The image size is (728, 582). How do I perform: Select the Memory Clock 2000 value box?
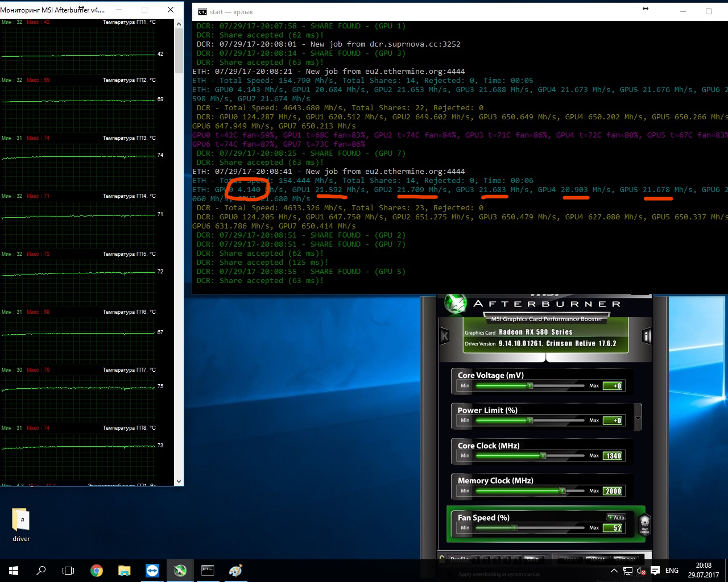point(613,491)
